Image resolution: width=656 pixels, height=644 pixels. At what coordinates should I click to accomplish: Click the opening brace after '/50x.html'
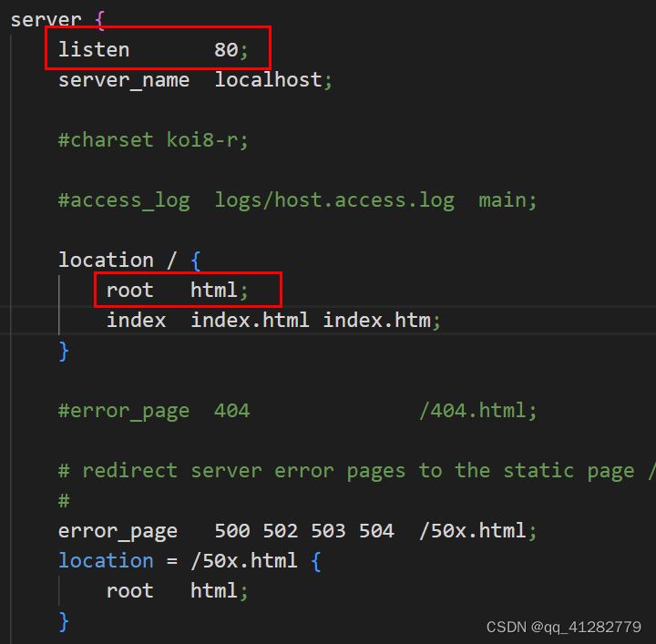click(x=316, y=561)
